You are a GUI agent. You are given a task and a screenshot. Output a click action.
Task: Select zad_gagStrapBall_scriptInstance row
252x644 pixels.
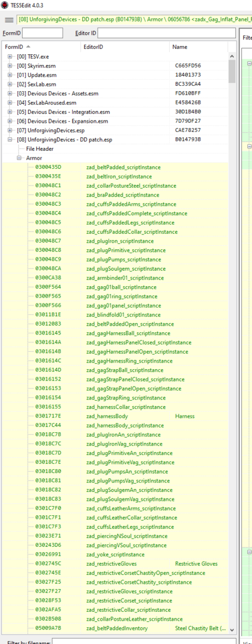tap(115, 370)
